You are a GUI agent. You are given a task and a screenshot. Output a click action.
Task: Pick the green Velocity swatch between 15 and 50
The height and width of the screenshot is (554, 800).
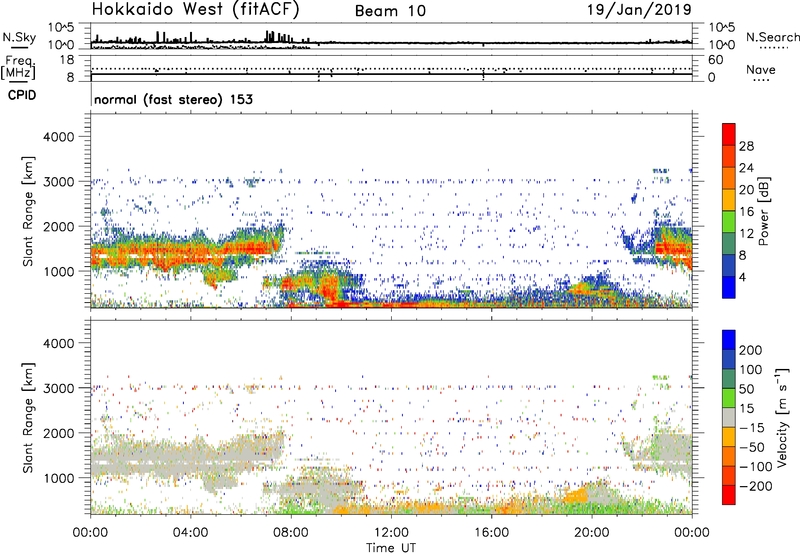pyautogui.click(x=729, y=398)
